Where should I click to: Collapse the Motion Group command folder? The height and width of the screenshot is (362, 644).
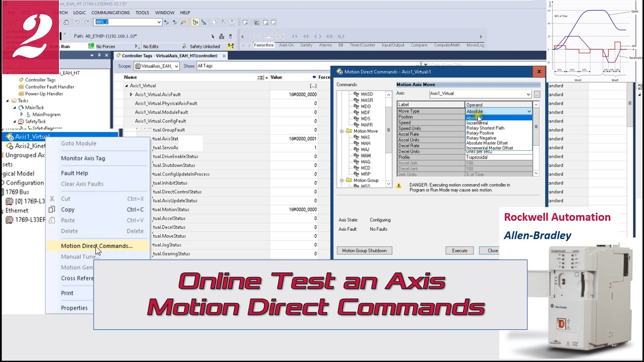(342, 180)
